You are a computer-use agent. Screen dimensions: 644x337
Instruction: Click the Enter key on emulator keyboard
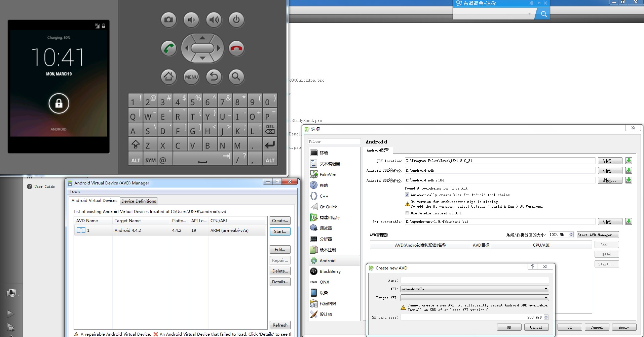tap(270, 145)
